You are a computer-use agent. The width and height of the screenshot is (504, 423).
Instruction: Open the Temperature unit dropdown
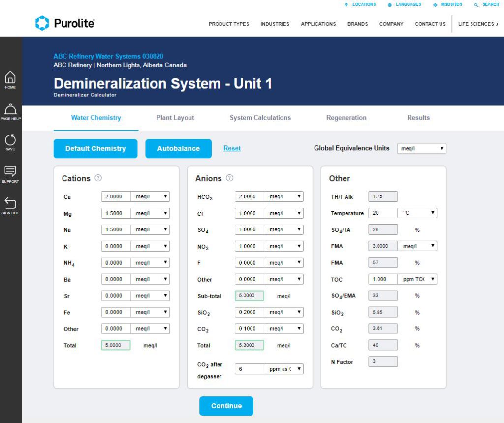(417, 213)
